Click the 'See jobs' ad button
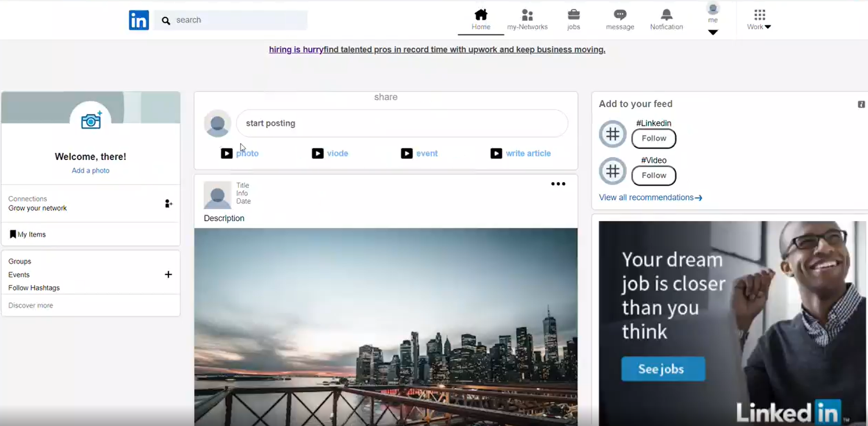Screen dimensions: 868x426 [x=663, y=369]
